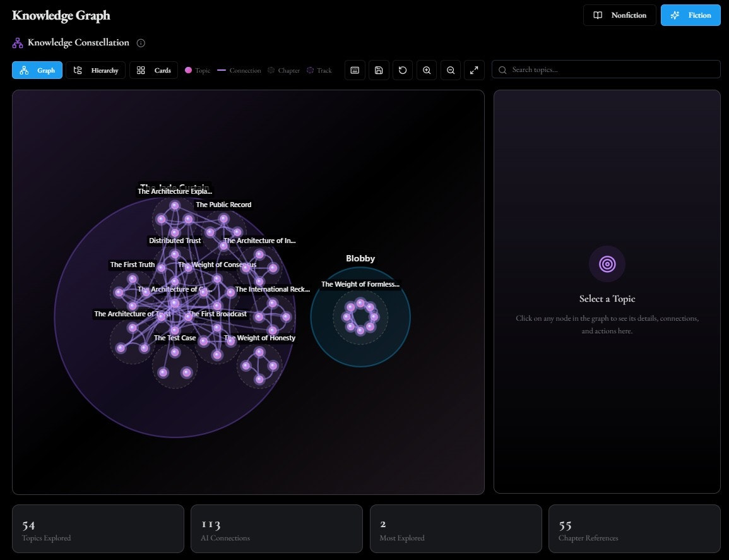Click The Weight of Formless... label
This screenshot has width=729, height=560.
click(x=360, y=284)
